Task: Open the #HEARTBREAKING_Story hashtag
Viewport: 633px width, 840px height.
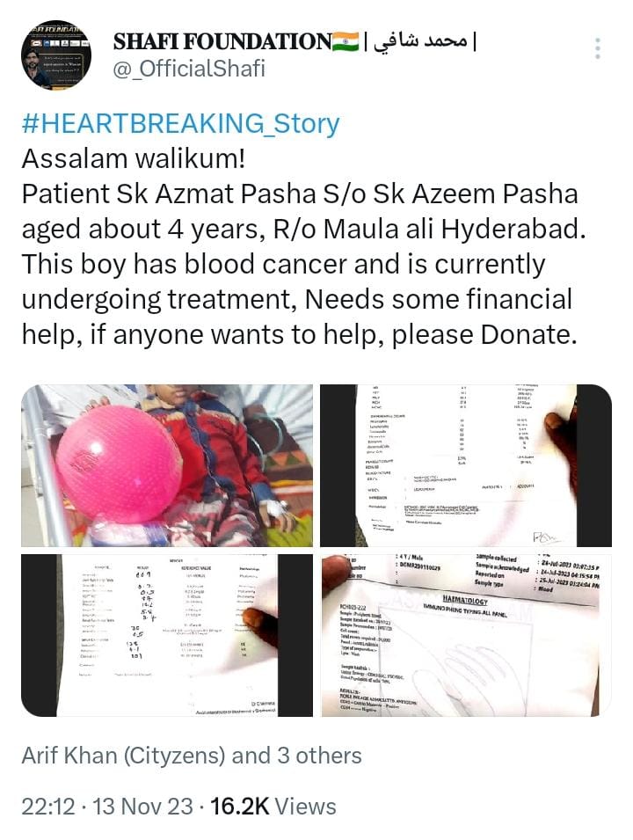Action: [x=180, y=122]
